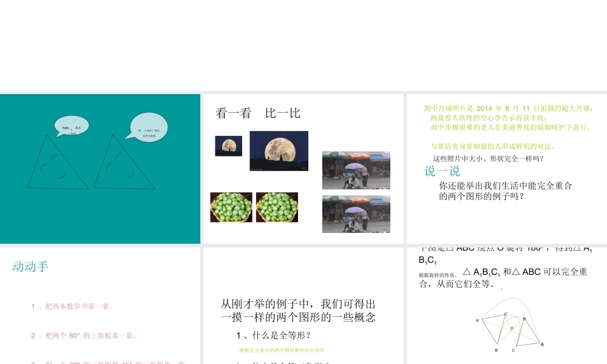This screenshot has width=607, height=364.
Task: Click the heading '看一看 比一比'
Action: [x=258, y=113]
